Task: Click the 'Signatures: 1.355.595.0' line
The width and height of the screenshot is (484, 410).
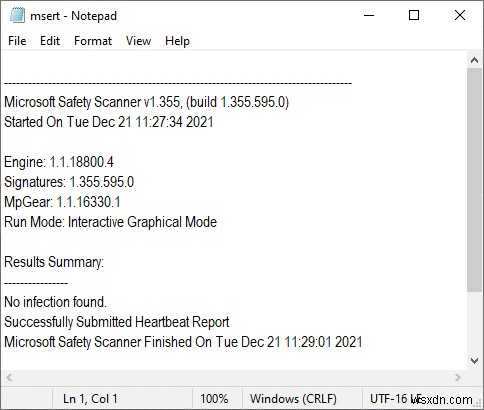Action: coord(69,182)
